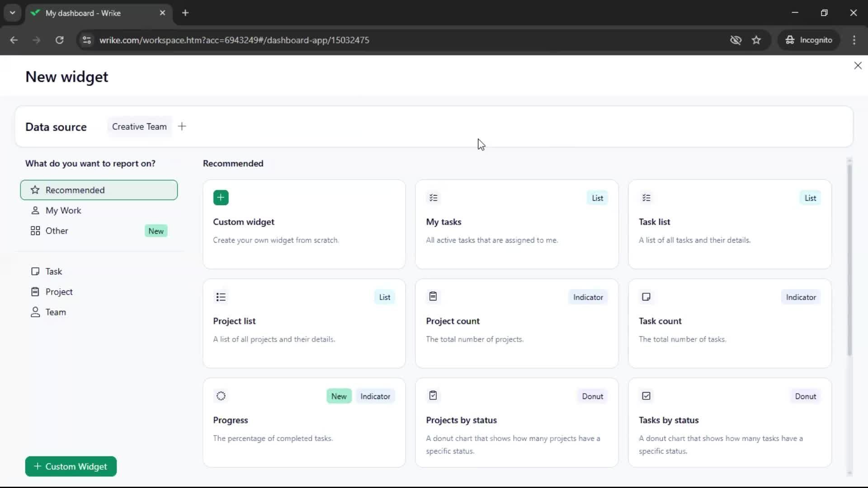868x488 pixels.
Task: Choose the Project list widget
Action: pos(304,323)
